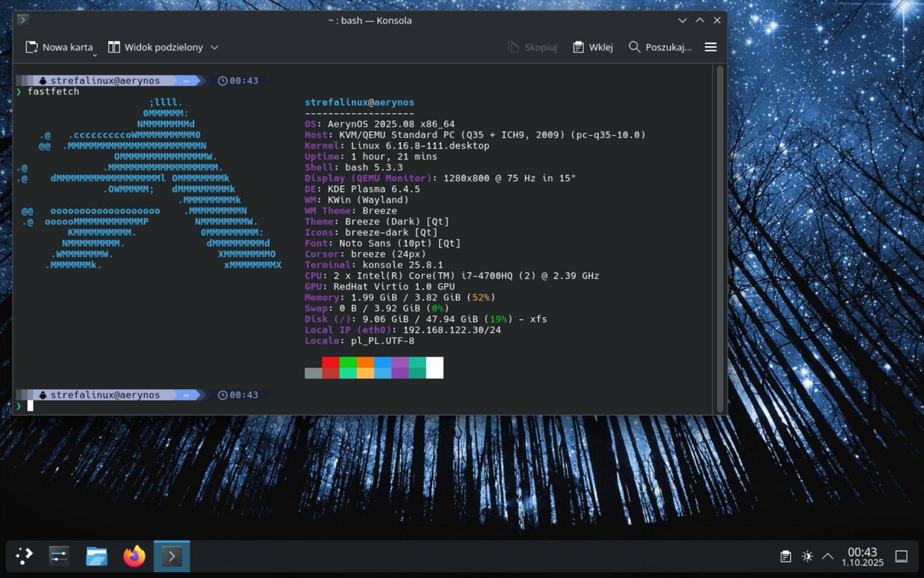Screen dimensions: 924x578
Task: Expand hidden system tray icons arrow
Action: pos(827,556)
